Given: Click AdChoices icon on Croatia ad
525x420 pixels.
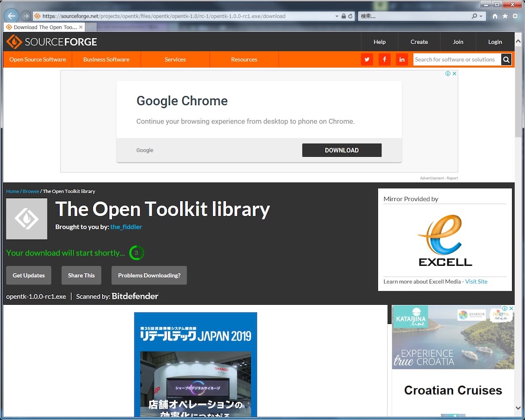Looking at the screenshot, I should click(504, 308).
